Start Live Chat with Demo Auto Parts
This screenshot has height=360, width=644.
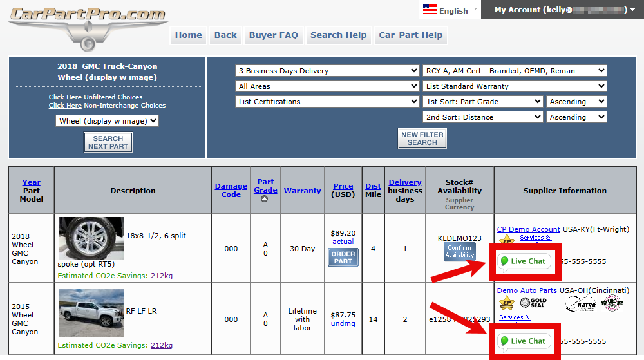pos(524,341)
